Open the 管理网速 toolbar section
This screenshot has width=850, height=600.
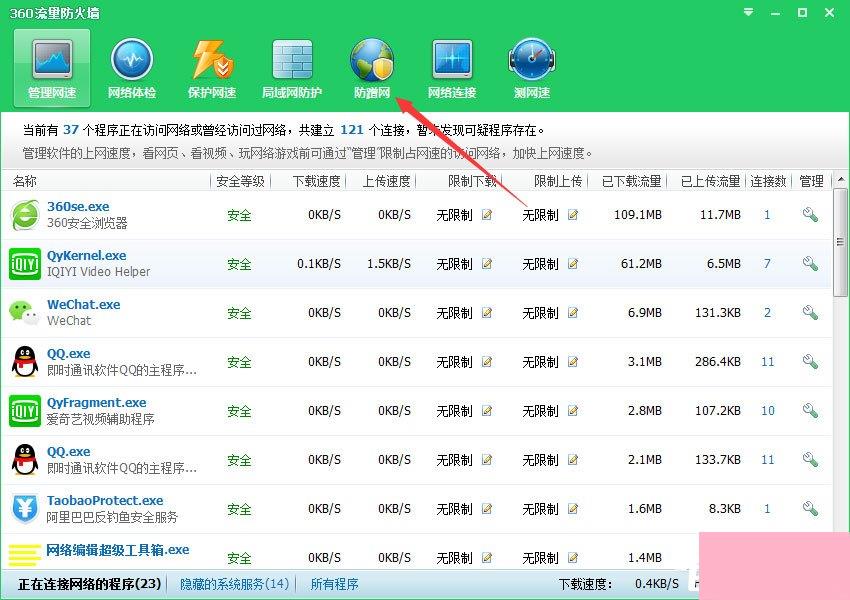coord(52,68)
